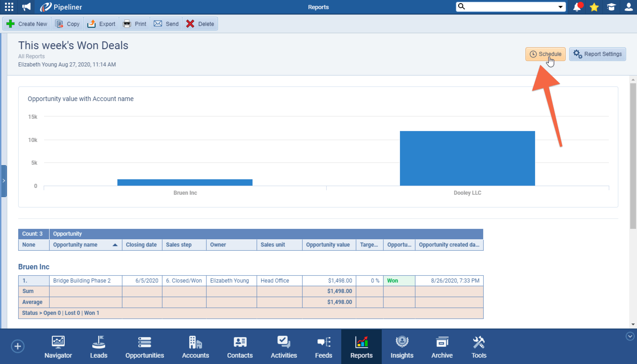Click the Schedule button
Screen dimensions: 637x364
pyautogui.click(x=545, y=54)
